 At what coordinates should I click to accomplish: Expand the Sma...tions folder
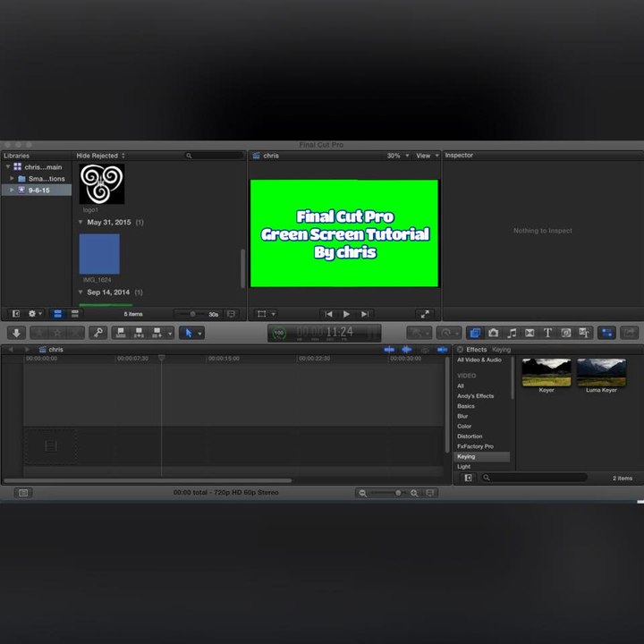click(12, 179)
